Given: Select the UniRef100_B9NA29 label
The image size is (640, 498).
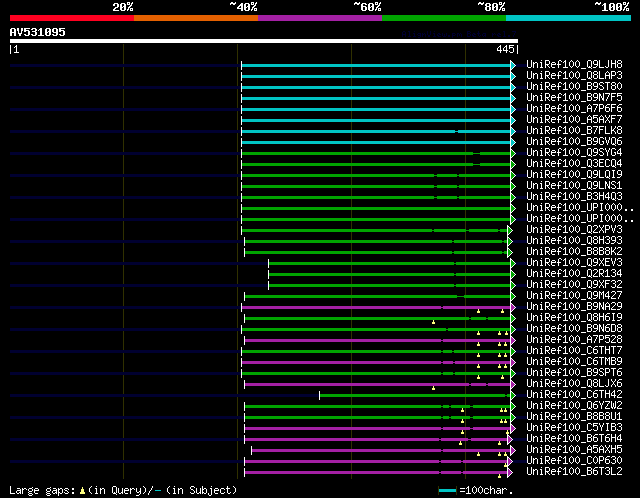Looking at the screenshot, I should pyautogui.click(x=574, y=307).
